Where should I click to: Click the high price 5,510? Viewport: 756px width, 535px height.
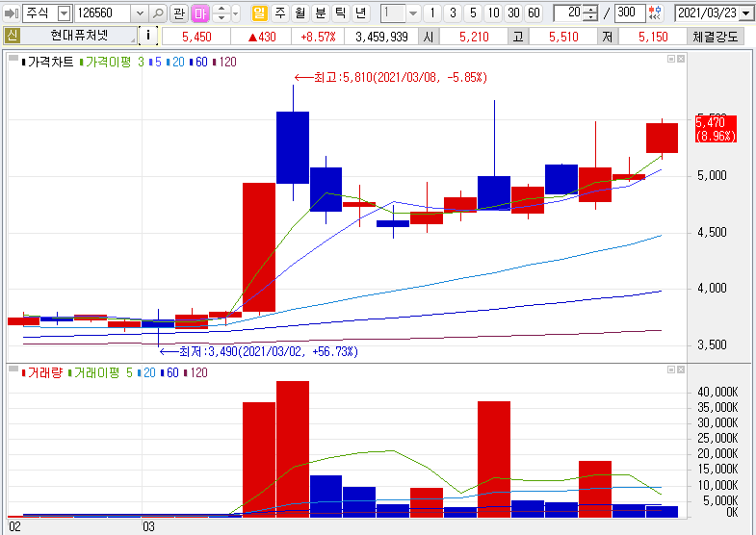pos(563,37)
